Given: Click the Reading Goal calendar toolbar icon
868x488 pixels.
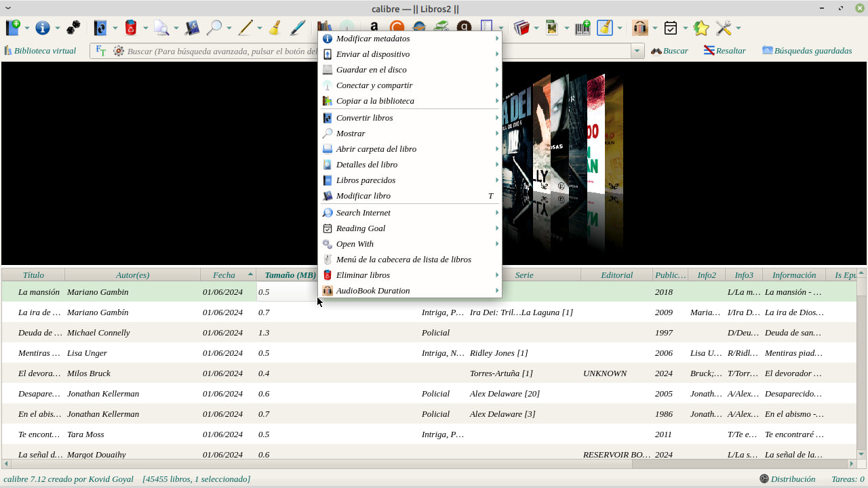Looking at the screenshot, I should tap(671, 28).
